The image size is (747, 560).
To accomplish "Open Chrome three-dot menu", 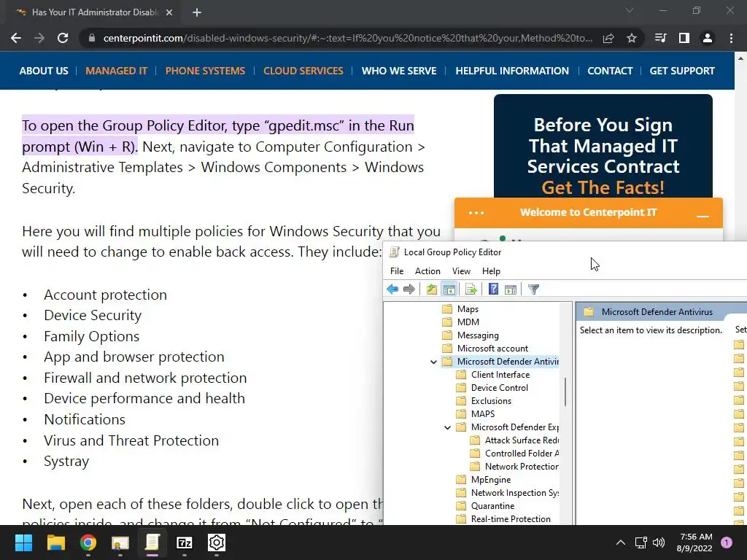I will click(731, 38).
